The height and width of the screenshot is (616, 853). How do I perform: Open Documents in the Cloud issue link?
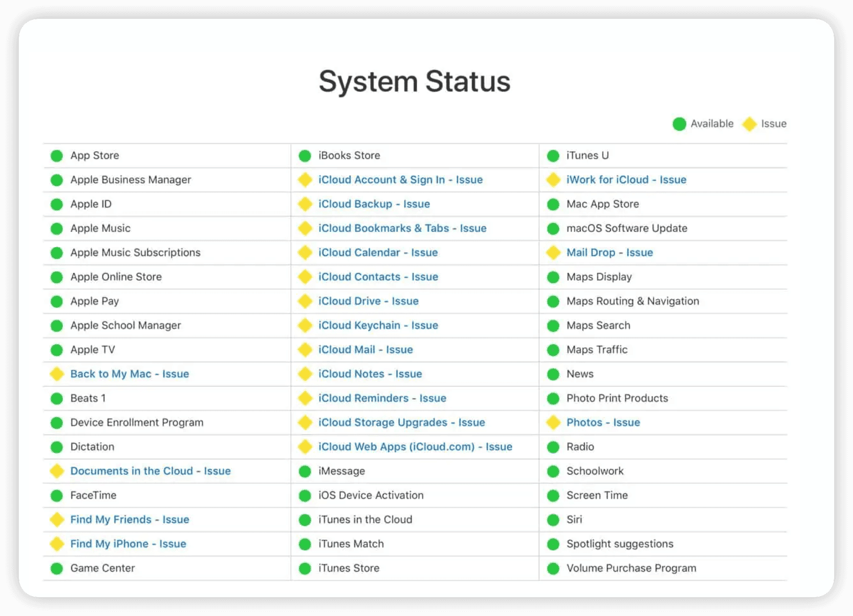click(x=150, y=471)
